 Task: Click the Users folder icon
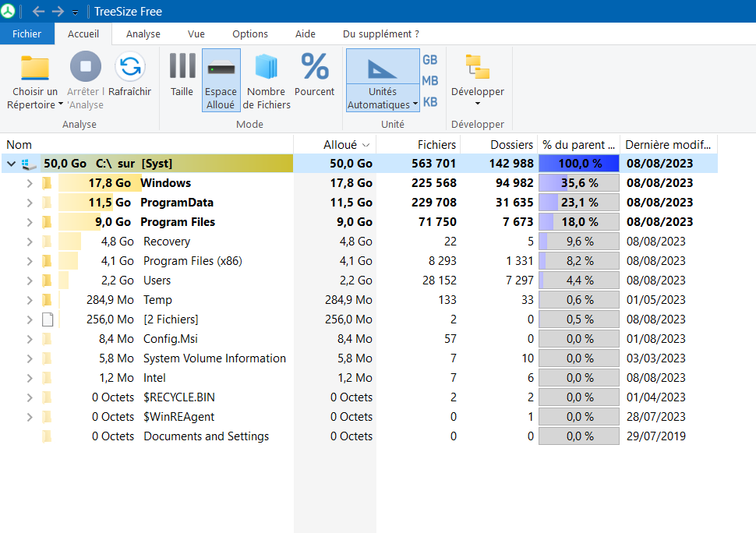[47, 281]
